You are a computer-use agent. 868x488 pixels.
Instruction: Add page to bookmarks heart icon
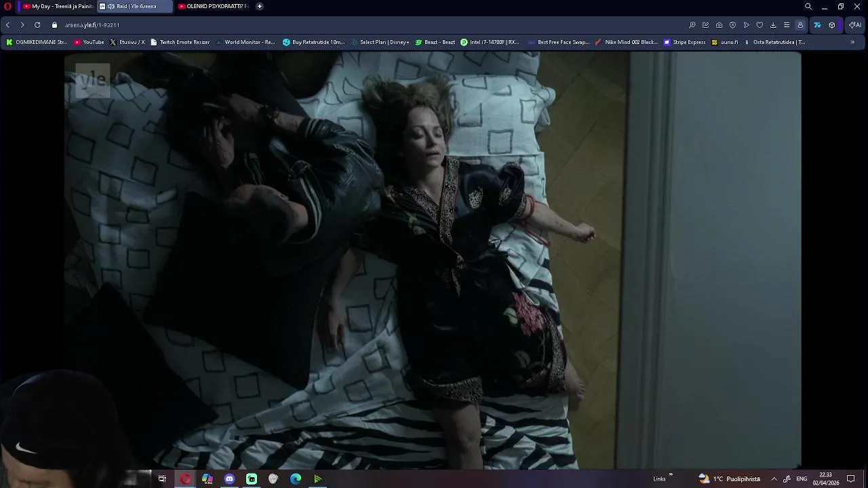[x=759, y=25]
